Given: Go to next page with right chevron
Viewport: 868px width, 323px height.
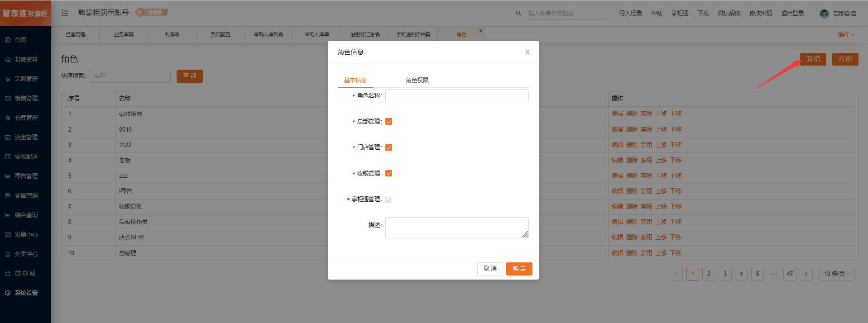Looking at the screenshot, I should 806,274.
